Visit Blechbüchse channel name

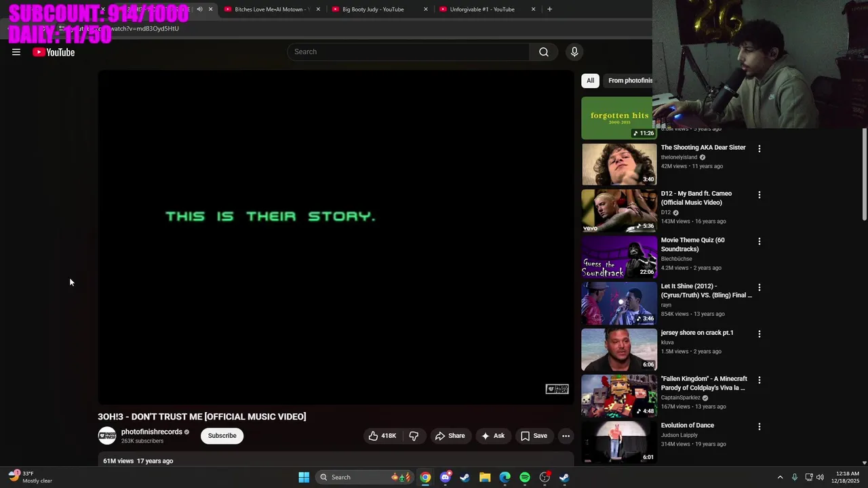click(x=677, y=259)
